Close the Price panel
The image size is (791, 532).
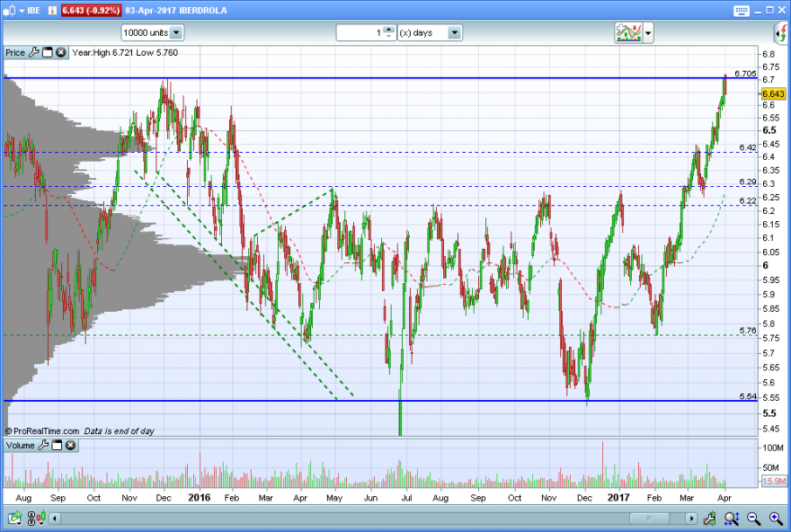61,52
